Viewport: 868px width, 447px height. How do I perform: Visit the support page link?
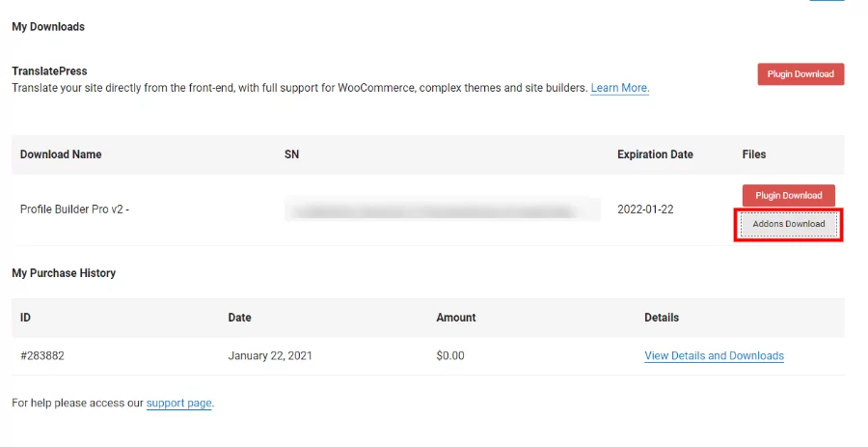[178, 404]
